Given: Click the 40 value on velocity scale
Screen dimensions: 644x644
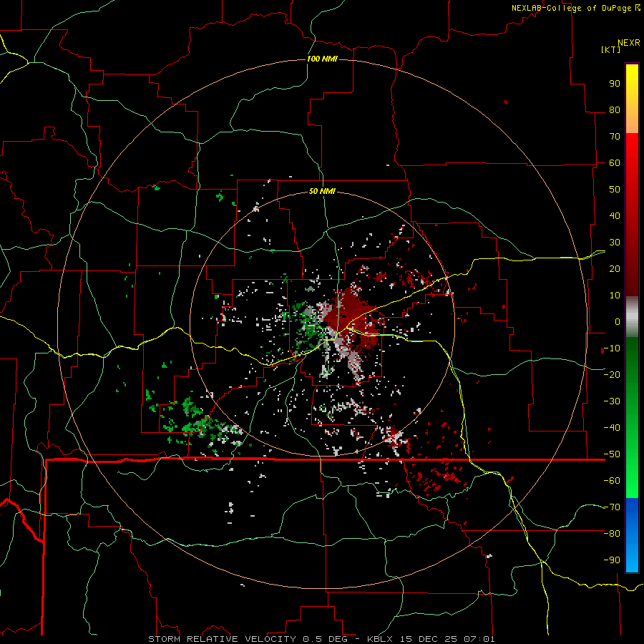Looking at the screenshot, I should 615,216.
